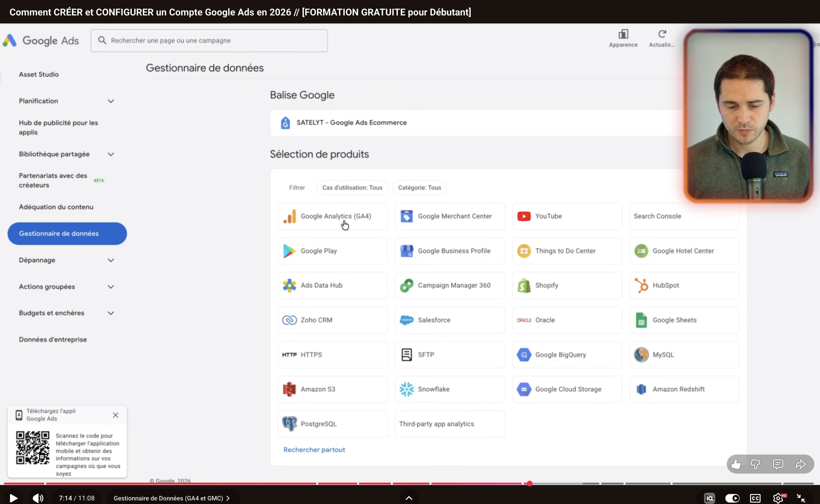Open chapter Gestionnaire de Données (GA4 et GMC)
Viewport: 820px width, 504px height.
tap(172, 498)
